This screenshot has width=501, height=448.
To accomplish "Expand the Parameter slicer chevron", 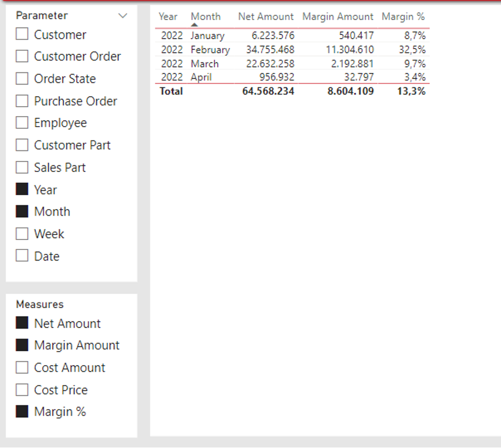I will (123, 15).
